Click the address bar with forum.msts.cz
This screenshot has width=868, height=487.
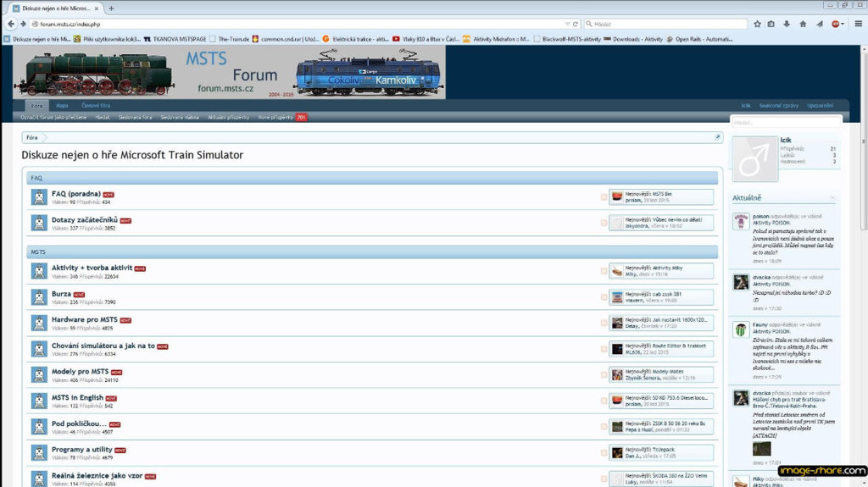click(296, 24)
